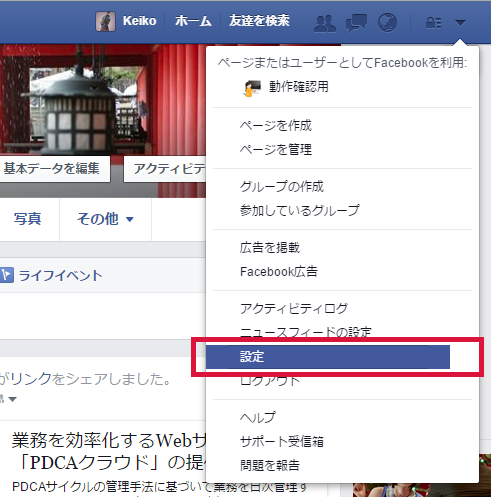Click the ライフイベント flag icon
491x497 pixels.
pos(7,275)
